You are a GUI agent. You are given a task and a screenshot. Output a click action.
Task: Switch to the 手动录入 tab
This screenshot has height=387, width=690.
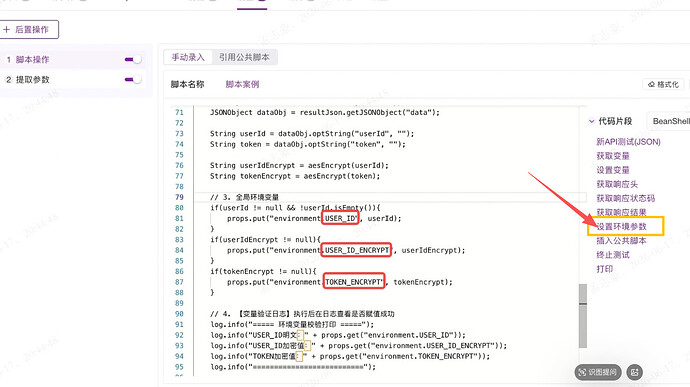188,57
